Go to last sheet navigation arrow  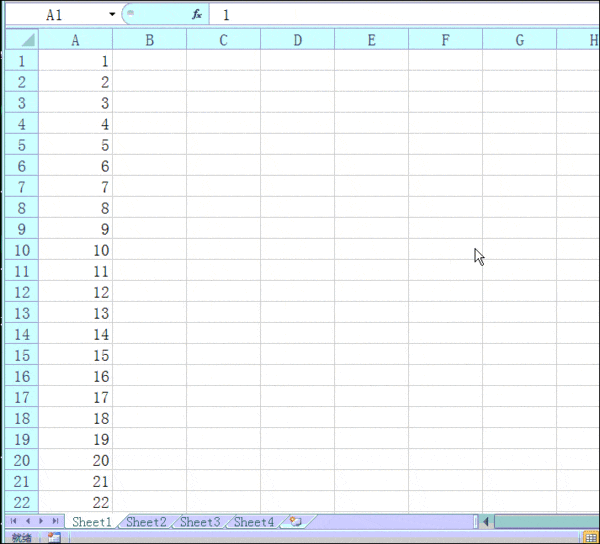coord(55,521)
